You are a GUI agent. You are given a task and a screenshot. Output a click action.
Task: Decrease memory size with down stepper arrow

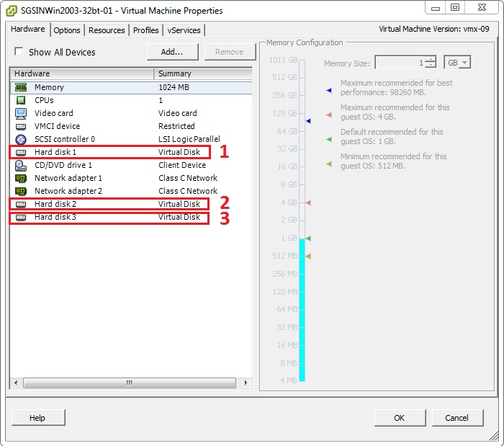coord(431,65)
